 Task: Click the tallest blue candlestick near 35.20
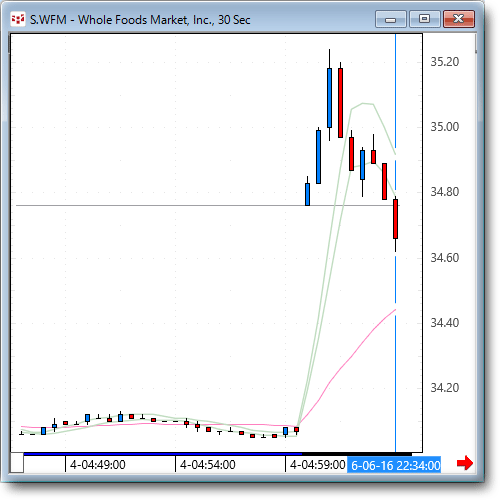[329, 98]
